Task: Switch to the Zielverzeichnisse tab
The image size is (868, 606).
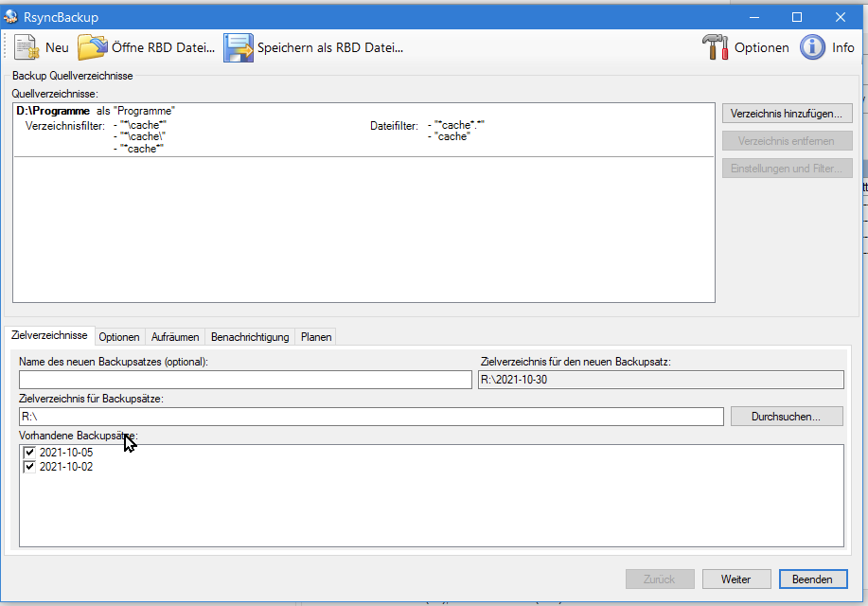Action: click(49, 335)
